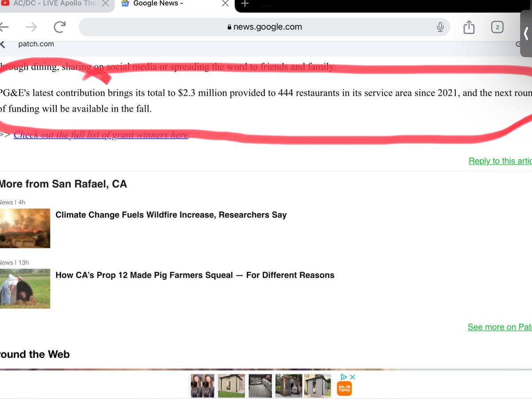Image resolution: width=532 pixels, height=399 pixels.
Task: Click the "Round the Web" heading
Action: coord(35,354)
